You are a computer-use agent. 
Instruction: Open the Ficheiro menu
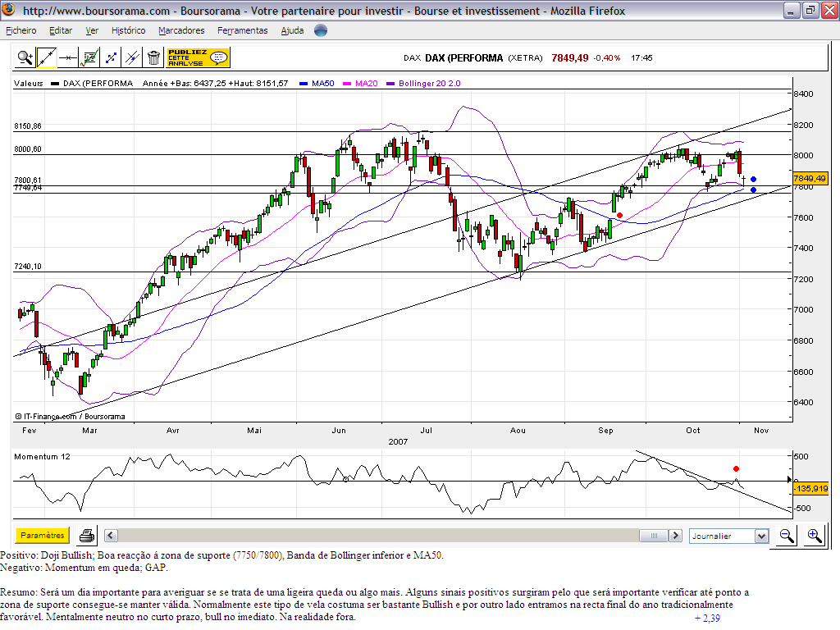21,30
